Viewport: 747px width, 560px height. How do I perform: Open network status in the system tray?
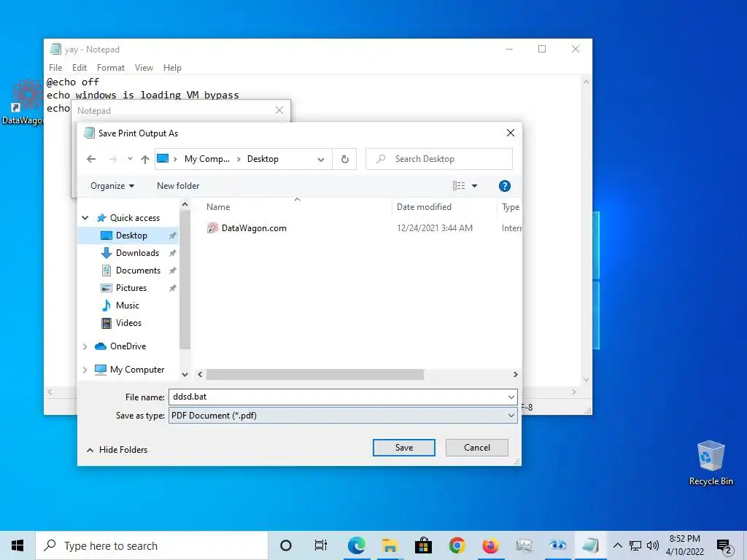(635, 545)
